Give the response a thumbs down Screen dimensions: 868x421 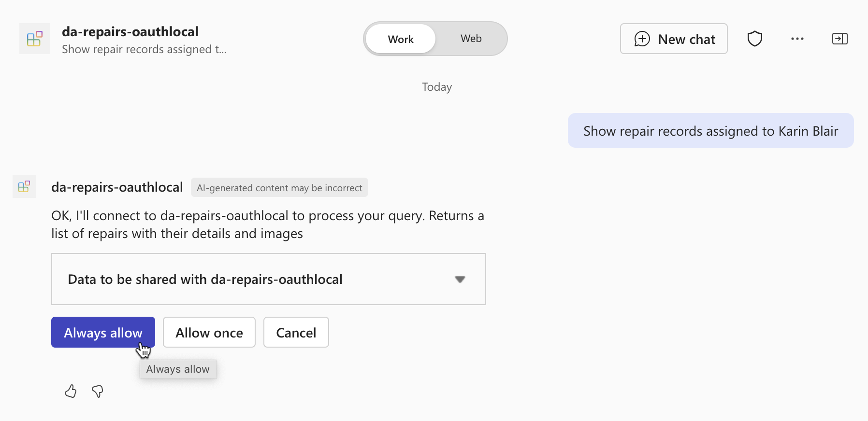pos(98,391)
